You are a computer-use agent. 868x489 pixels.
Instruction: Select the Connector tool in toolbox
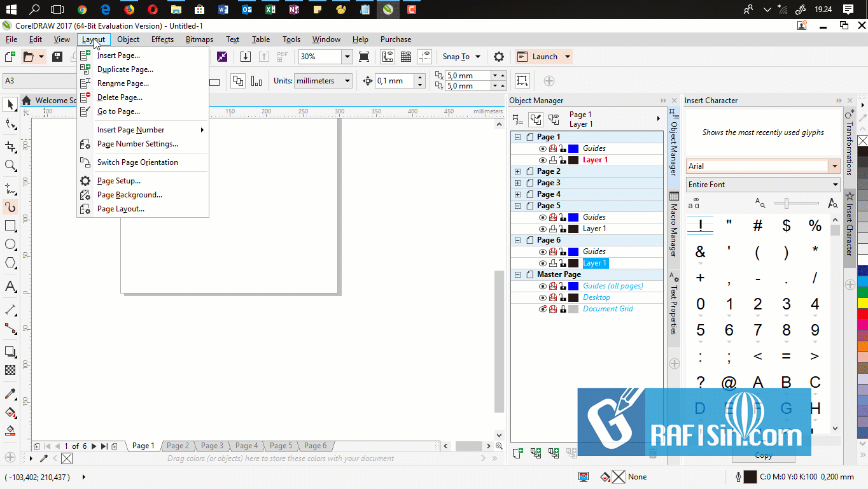pos(10,329)
